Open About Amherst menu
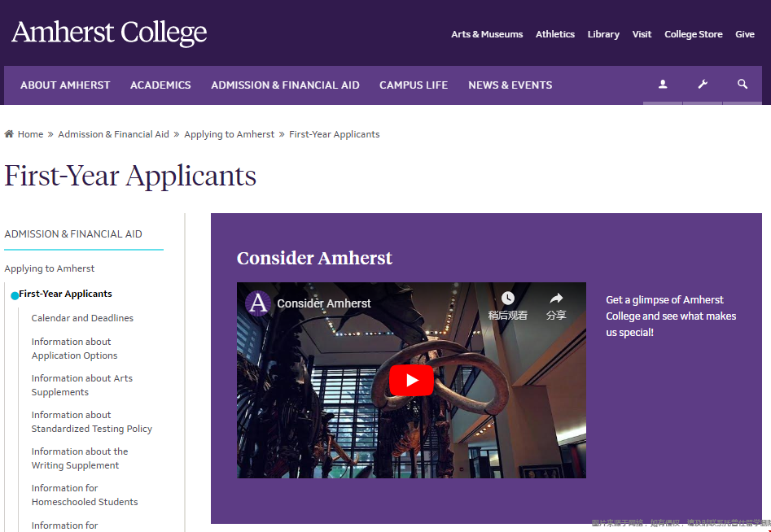 coord(65,85)
